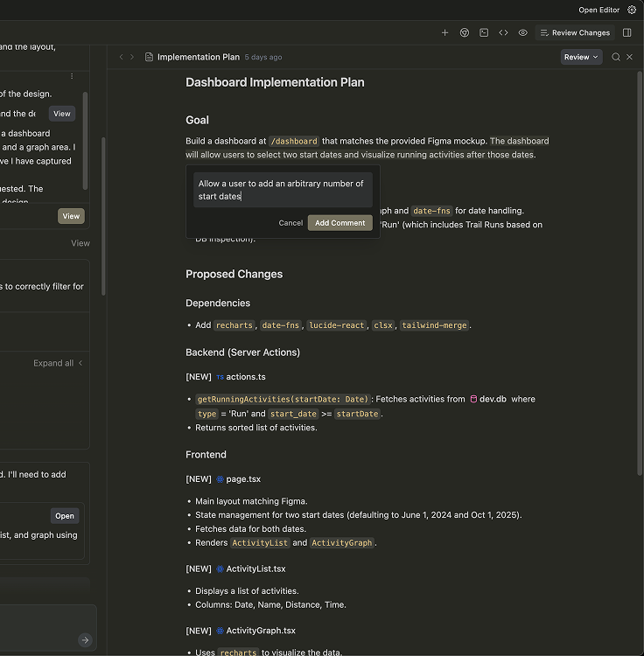Image resolution: width=644 pixels, height=656 pixels.
Task: Open the Review dropdown
Action: click(582, 57)
